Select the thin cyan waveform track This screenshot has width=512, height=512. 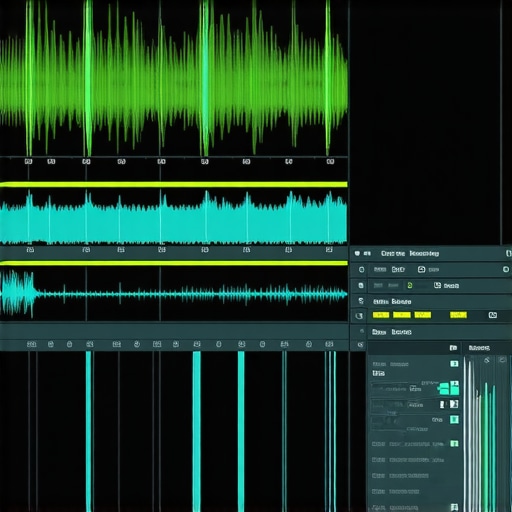(x=173, y=294)
